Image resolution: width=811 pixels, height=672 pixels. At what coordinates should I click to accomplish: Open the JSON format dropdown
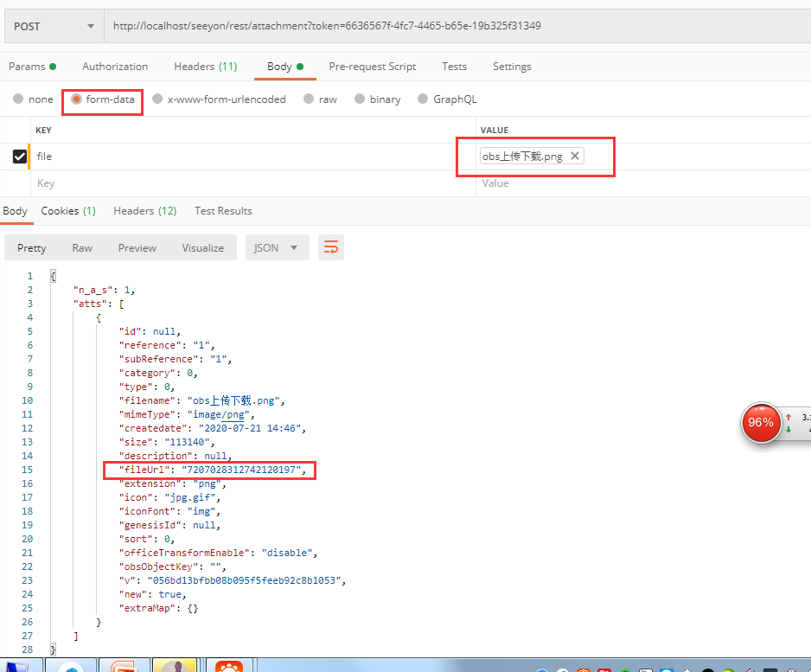tap(276, 247)
